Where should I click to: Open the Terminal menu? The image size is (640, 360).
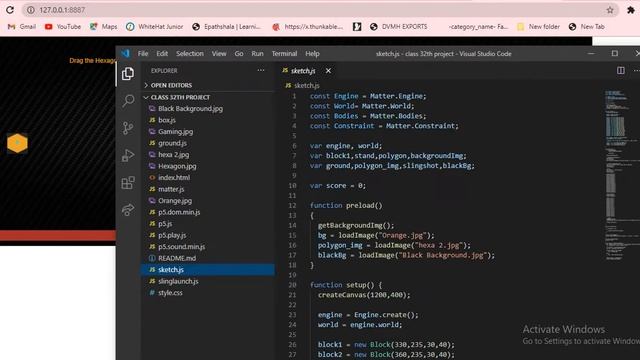point(284,53)
